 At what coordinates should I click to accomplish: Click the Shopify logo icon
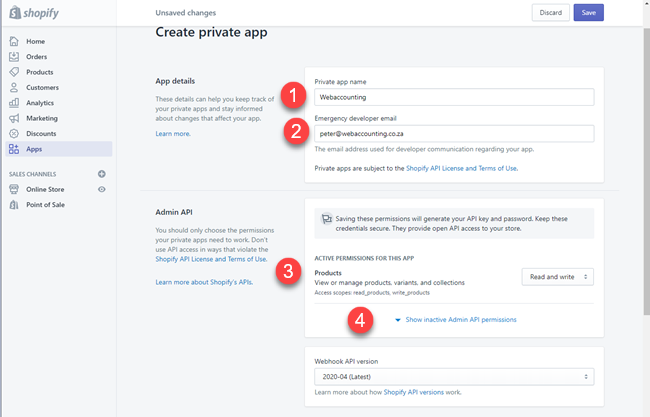[15, 13]
